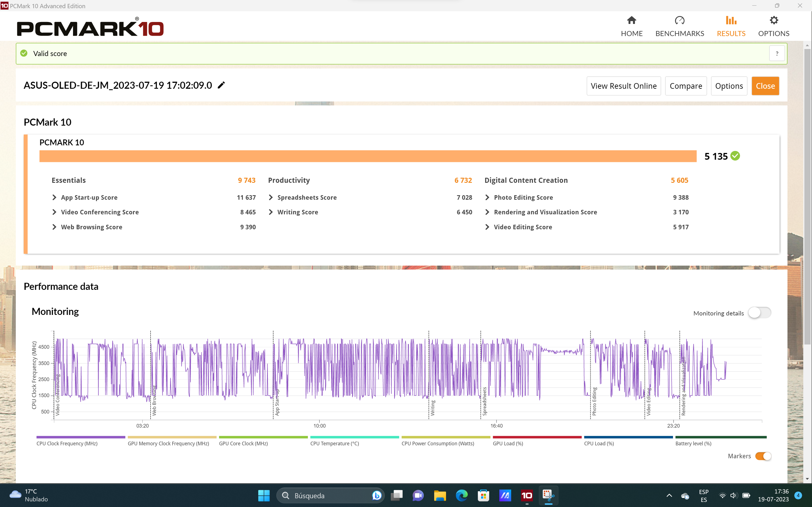The width and height of the screenshot is (812, 507).
Task: Click the valid score help question mark
Action: [x=776, y=54]
